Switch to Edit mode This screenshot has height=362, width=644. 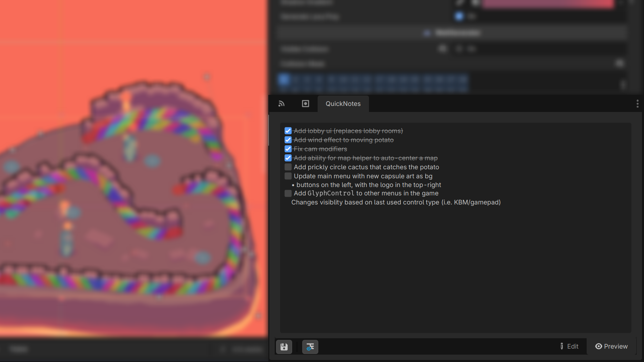click(x=569, y=346)
